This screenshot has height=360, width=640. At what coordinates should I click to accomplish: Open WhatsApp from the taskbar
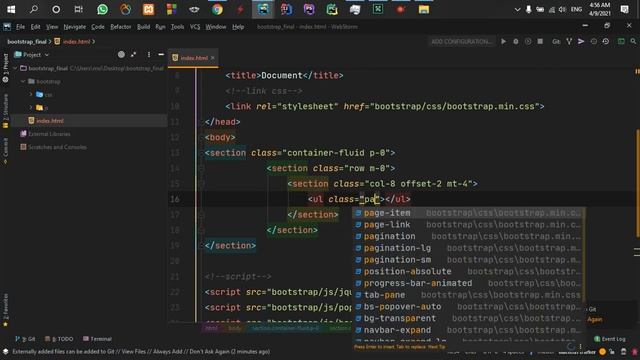pyautogui.click(x=102, y=9)
